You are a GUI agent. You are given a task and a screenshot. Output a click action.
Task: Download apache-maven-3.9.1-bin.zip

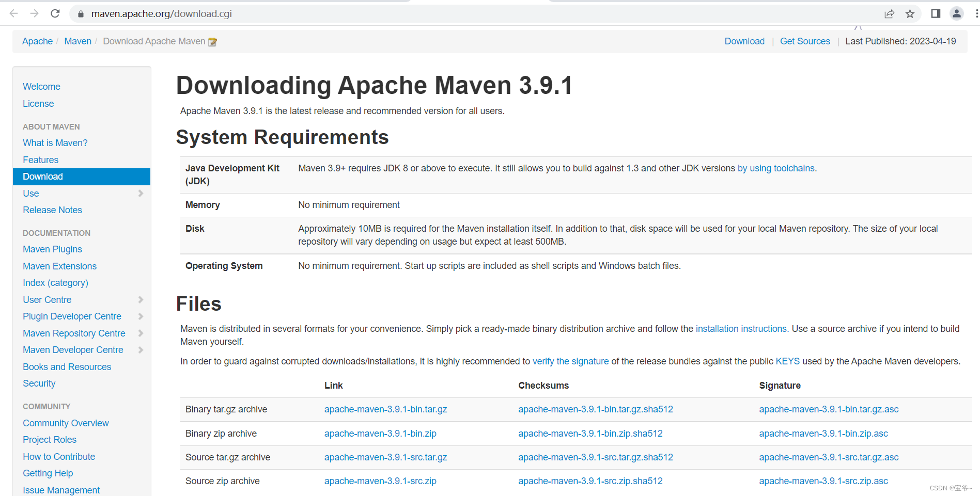tap(380, 434)
